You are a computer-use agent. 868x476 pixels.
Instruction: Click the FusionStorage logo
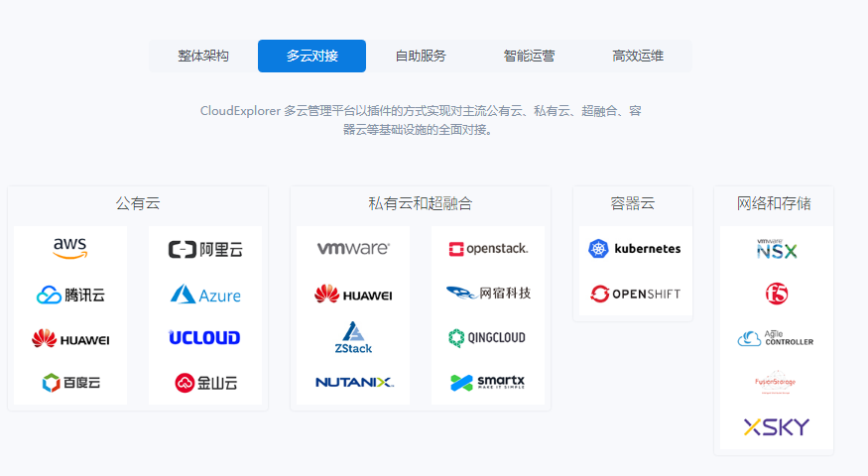coord(776,382)
